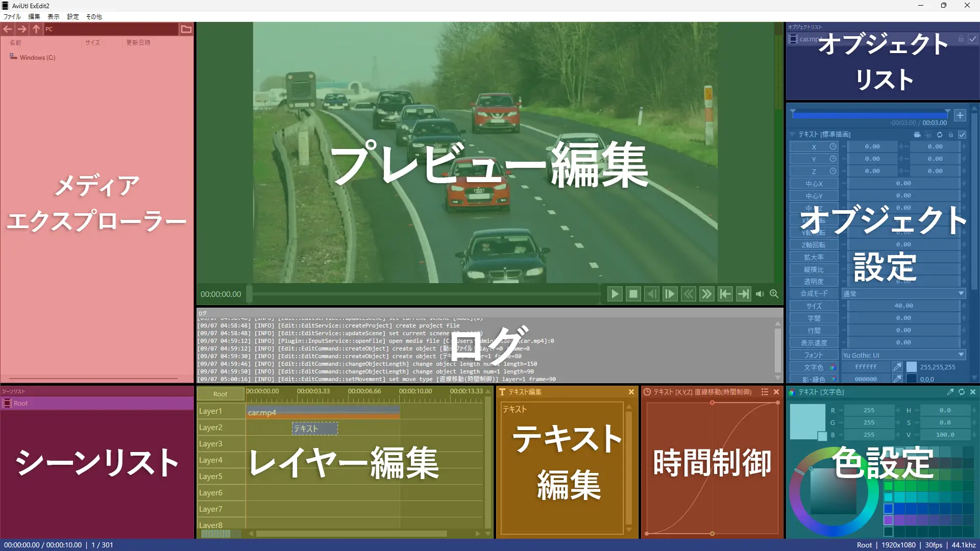Click the rewind double-arrow button
This screenshot has width=980, height=551.
pyautogui.click(x=689, y=294)
